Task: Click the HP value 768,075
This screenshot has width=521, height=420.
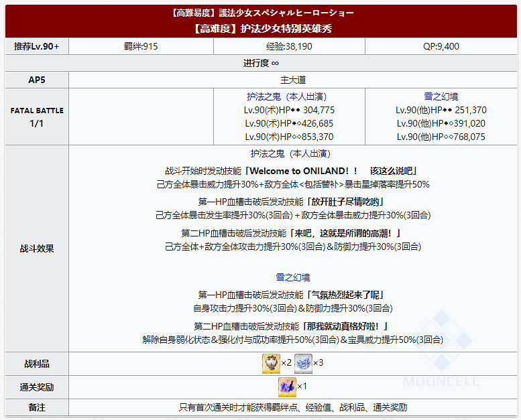Action: (469, 137)
